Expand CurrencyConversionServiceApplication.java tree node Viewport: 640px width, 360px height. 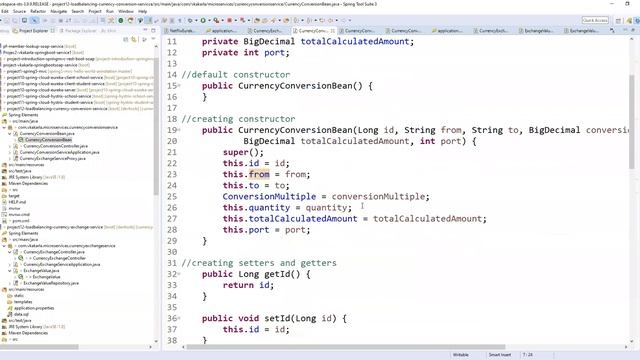[x=10, y=152]
